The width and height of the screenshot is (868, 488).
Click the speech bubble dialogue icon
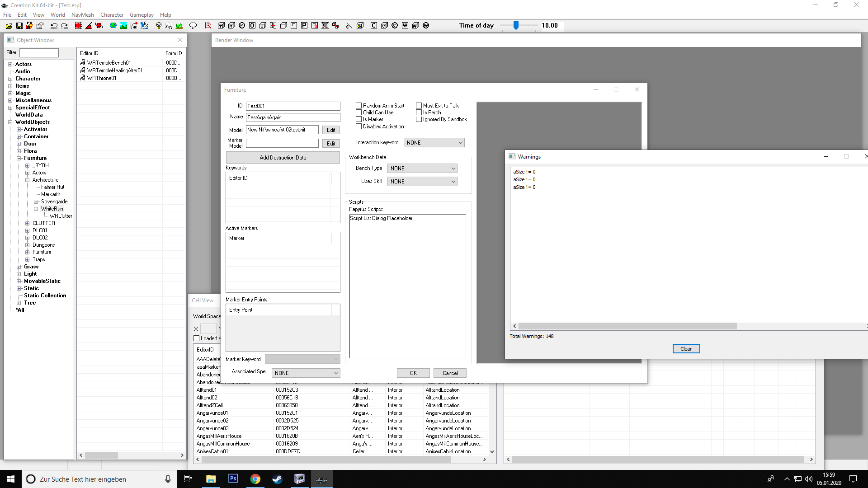tap(193, 26)
